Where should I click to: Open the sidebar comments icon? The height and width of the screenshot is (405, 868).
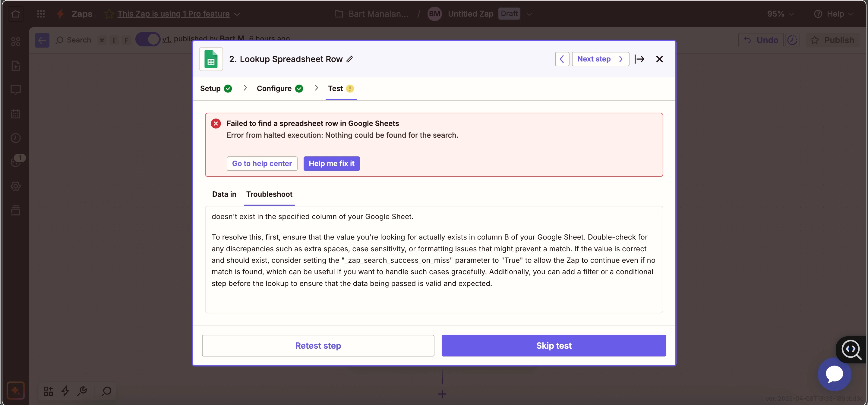pos(15,89)
